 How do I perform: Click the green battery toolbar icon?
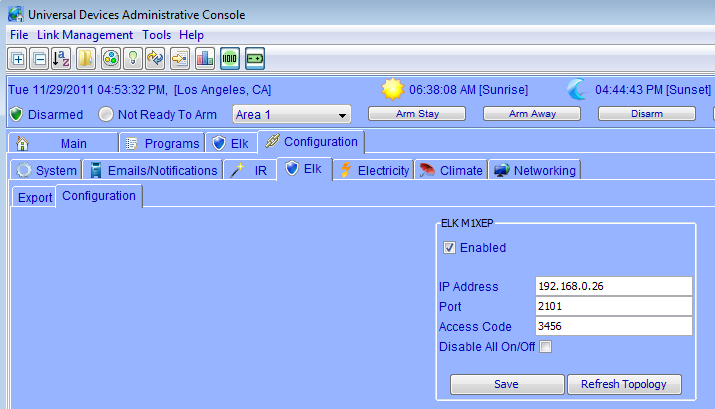tap(254, 59)
